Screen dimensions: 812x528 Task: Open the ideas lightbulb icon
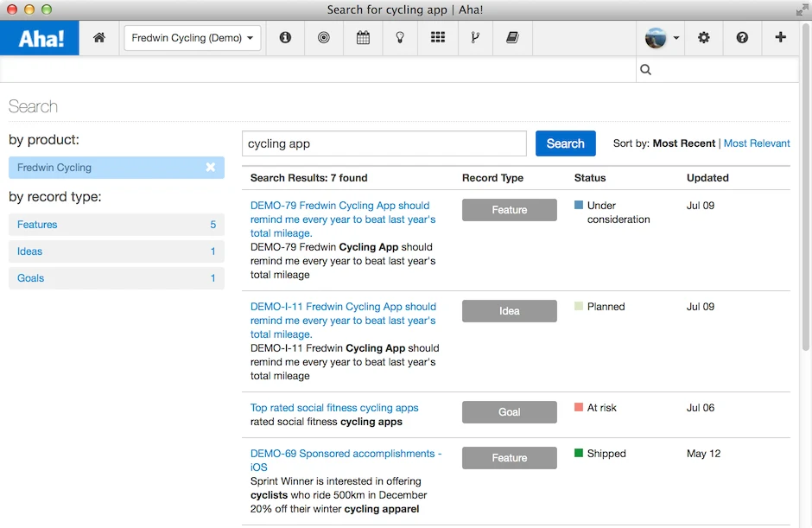tap(400, 37)
